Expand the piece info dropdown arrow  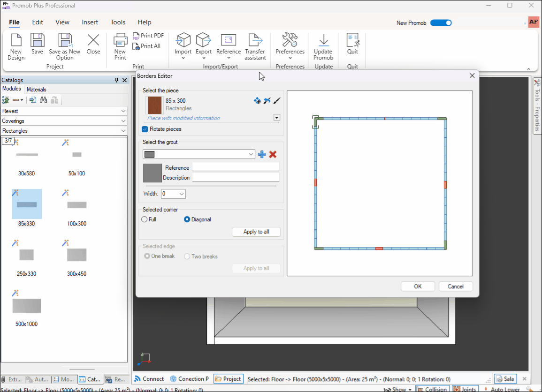(x=276, y=117)
